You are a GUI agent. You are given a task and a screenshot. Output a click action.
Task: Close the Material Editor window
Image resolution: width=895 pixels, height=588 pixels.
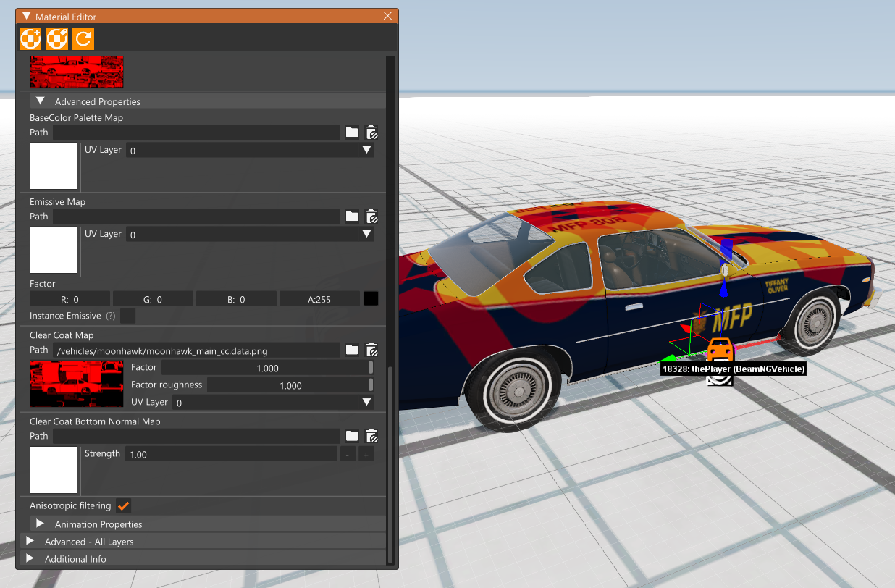click(x=388, y=16)
